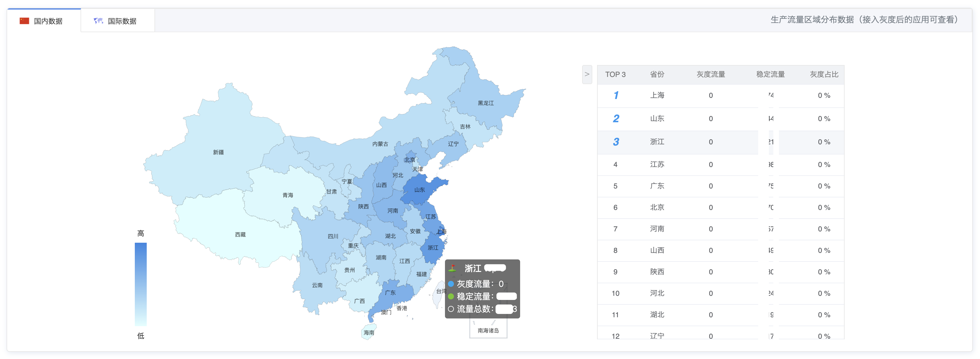This screenshot has height=359, width=980.
Task: Click the rank 3 badge
Action: click(x=616, y=142)
